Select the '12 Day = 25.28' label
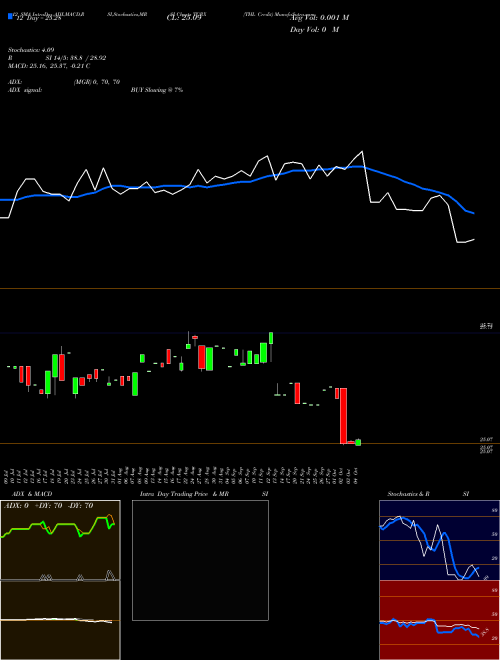Viewport: 500px width, 660px height. coord(39,18)
